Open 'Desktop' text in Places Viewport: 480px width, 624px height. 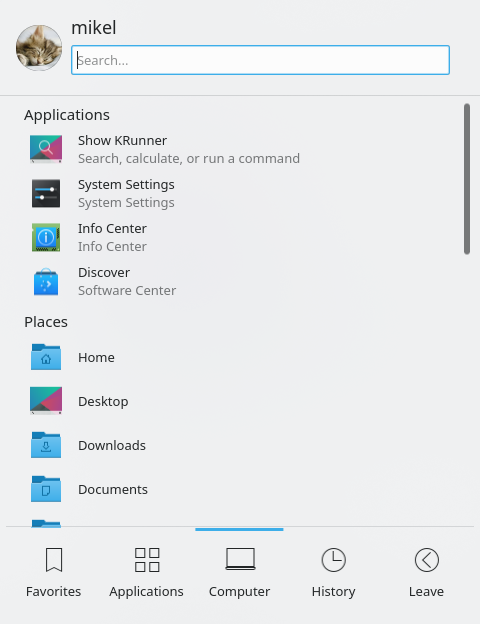(103, 401)
